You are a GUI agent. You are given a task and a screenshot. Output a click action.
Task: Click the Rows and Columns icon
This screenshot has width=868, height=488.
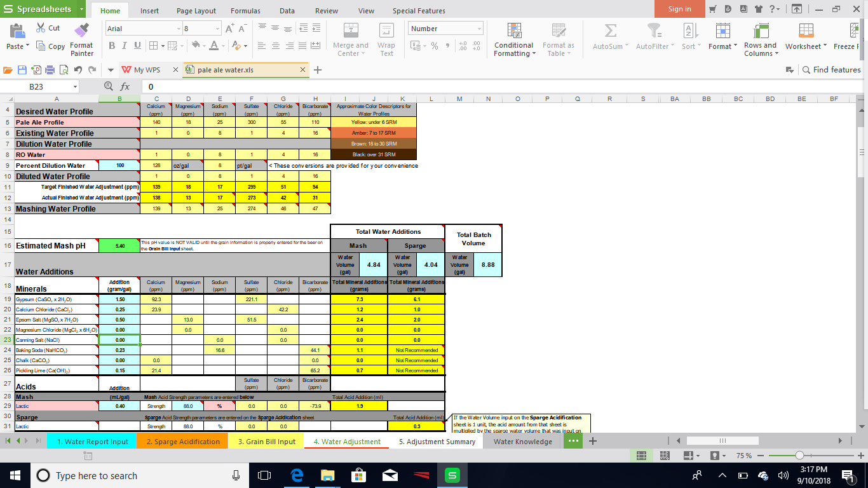click(x=761, y=30)
